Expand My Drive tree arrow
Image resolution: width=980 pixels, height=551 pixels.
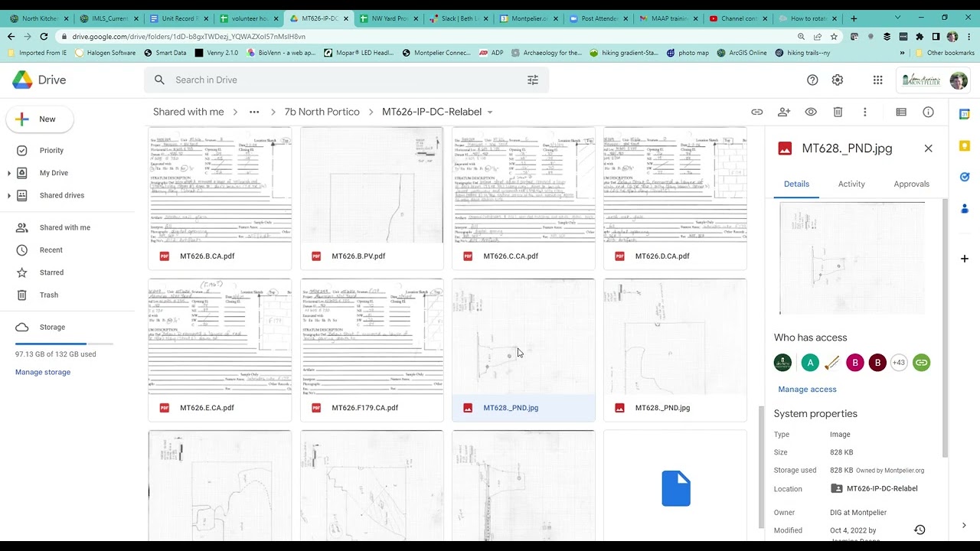click(8, 173)
